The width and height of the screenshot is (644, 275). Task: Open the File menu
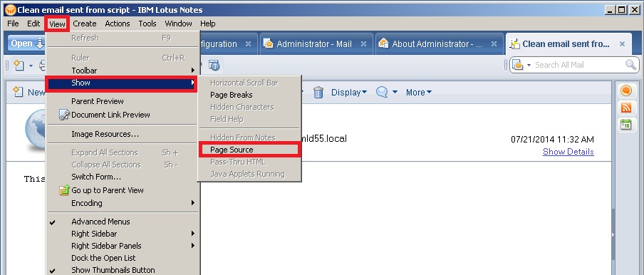(x=13, y=24)
